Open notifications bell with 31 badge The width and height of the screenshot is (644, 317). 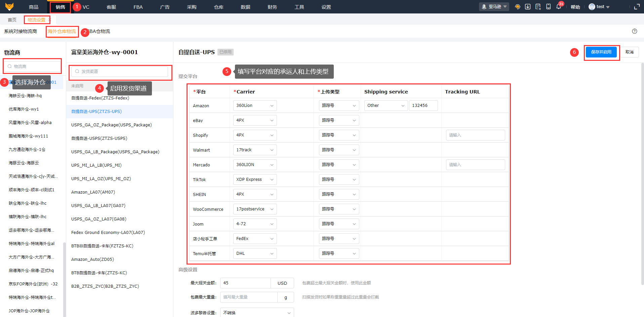click(559, 7)
